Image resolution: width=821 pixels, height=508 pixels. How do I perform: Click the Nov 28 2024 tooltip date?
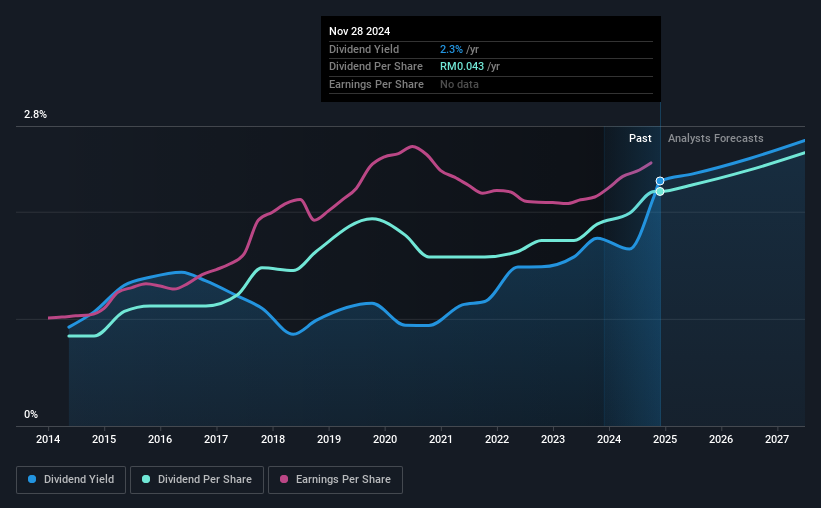click(360, 31)
